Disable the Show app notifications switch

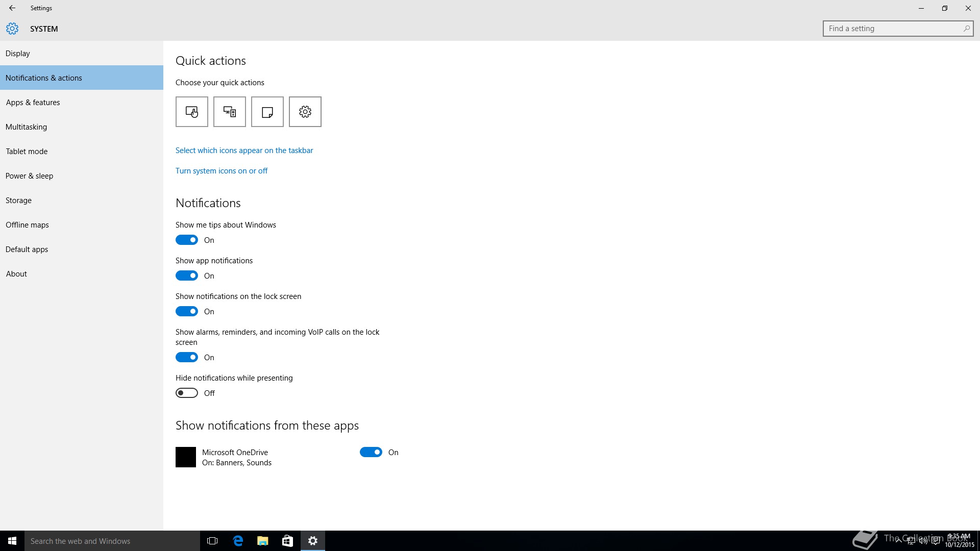pos(187,275)
